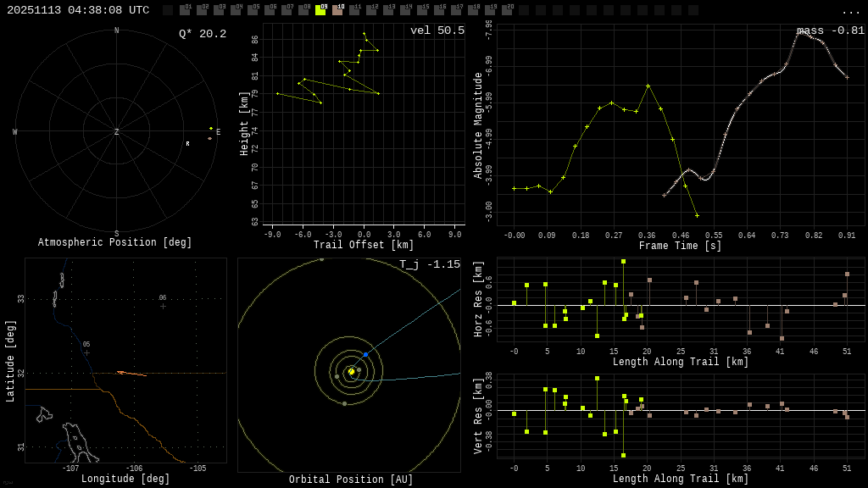
Task: Select the station 01 box in top bar
Action: click(186, 10)
